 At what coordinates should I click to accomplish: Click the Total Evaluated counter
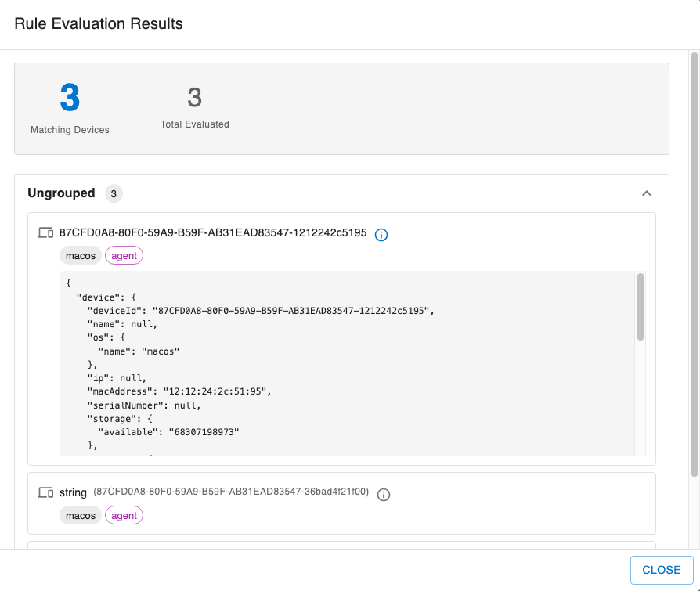(194, 96)
